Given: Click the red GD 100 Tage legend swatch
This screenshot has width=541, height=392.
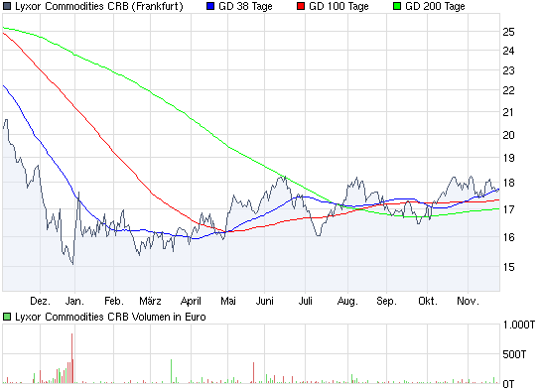Looking at the screenshot, I should click(x=301, y=6).
